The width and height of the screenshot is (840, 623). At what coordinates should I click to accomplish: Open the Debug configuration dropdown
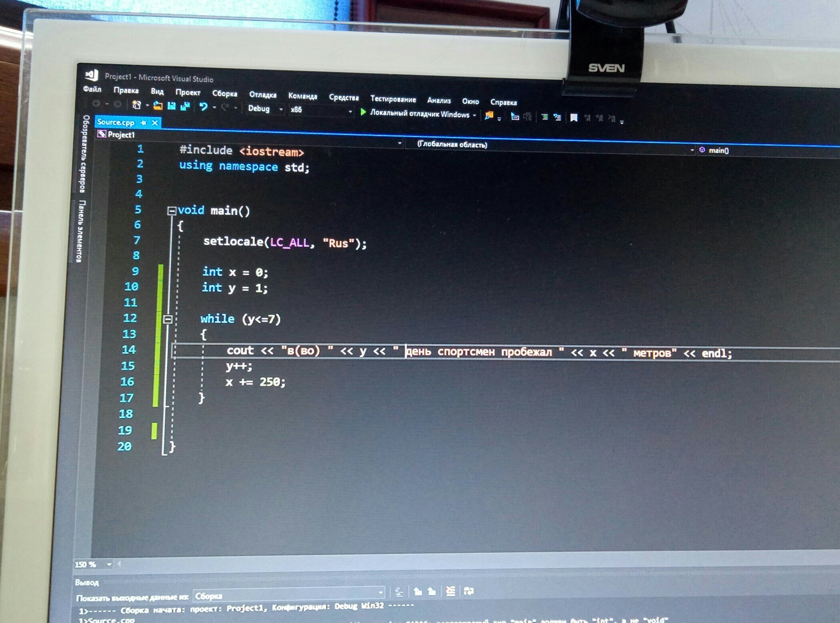click(x=281, y=109)
